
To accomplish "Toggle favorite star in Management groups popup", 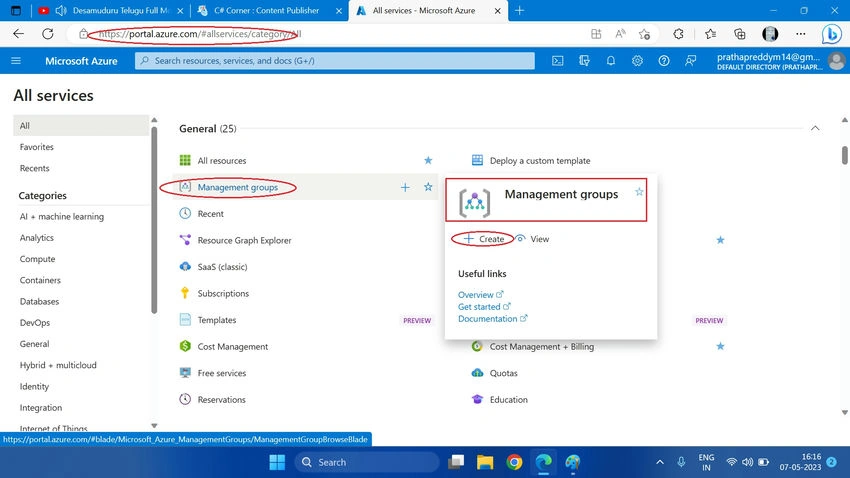I will click(639, 192).
